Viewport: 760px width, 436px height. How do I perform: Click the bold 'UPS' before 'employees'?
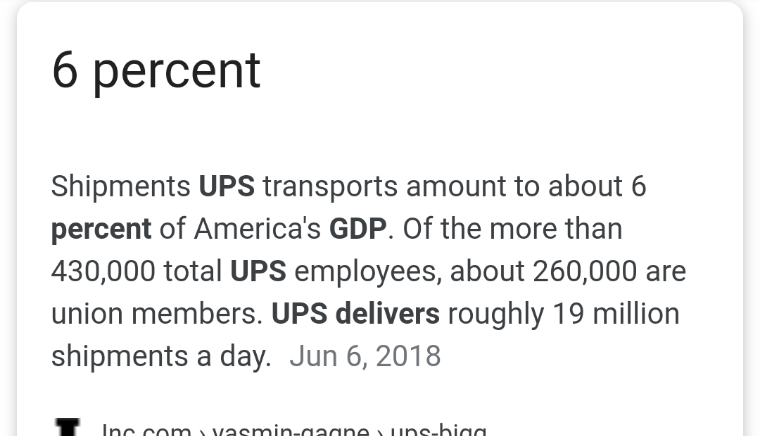258,271
